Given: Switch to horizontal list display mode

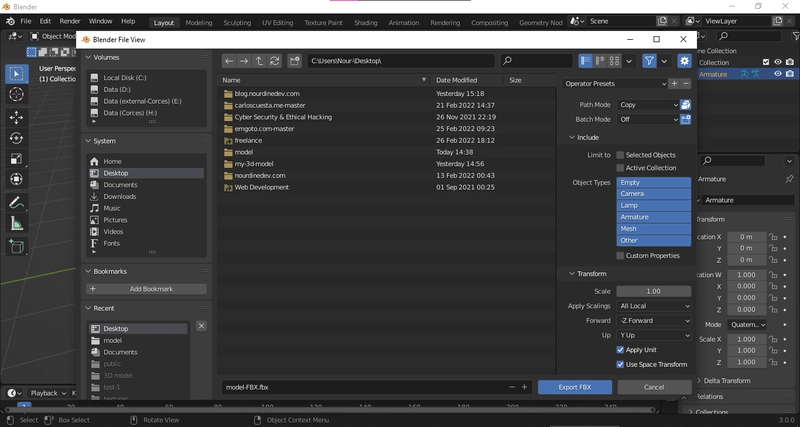Looking at the screenshot, I should point(600,61).
